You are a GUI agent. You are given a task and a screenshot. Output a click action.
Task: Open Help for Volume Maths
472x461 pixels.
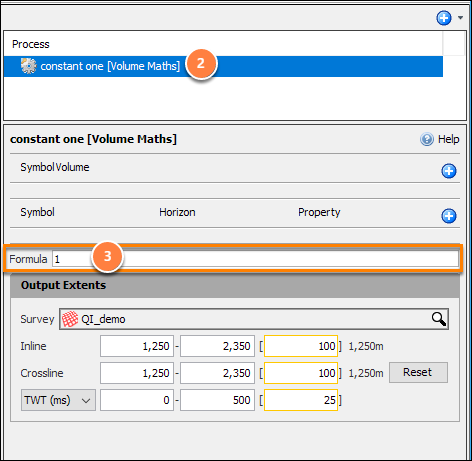(x=439, y=139)
